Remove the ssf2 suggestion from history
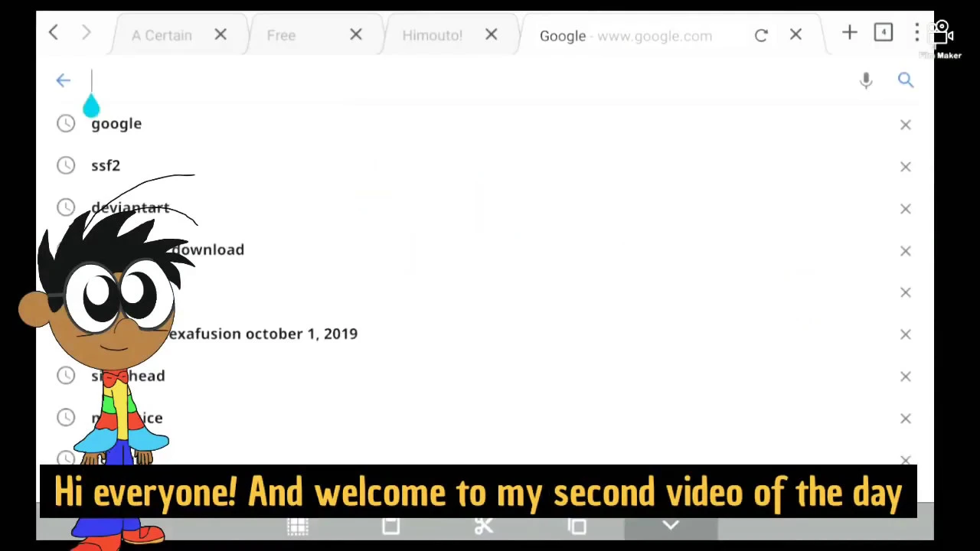Screen dimensions: 980x551 click(906, 167)
